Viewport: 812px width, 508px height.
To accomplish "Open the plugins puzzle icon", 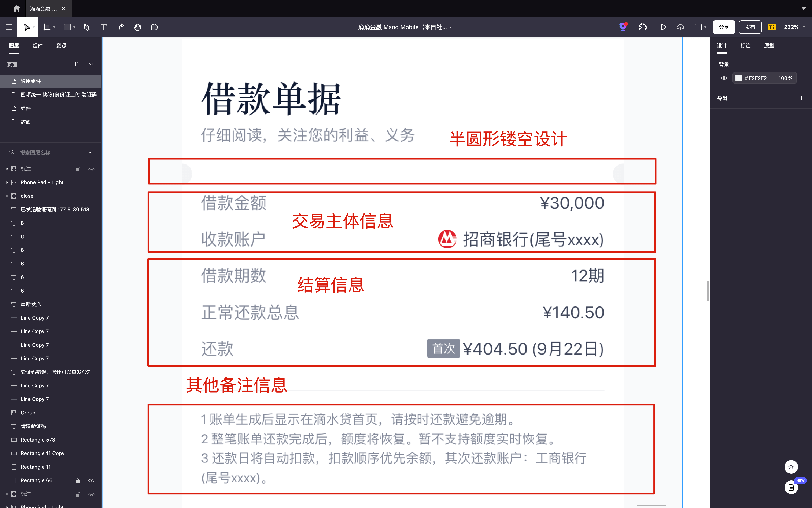I will (643, 27).
